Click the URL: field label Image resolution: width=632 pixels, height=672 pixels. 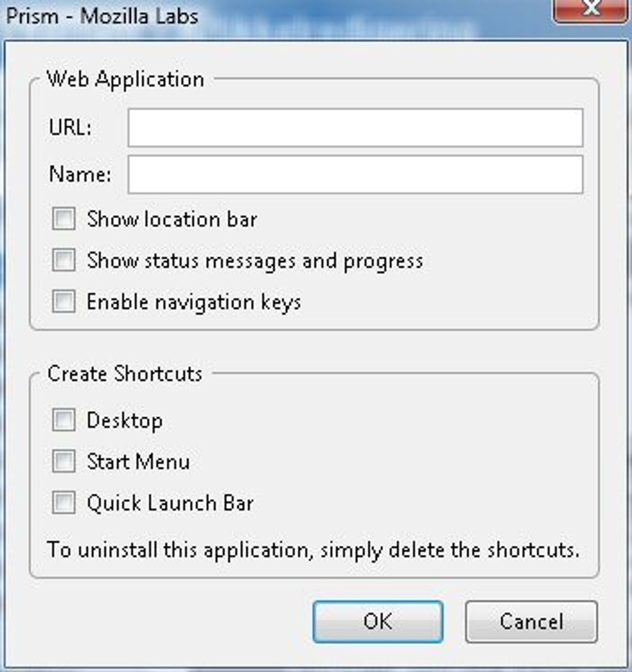[70, 128]
